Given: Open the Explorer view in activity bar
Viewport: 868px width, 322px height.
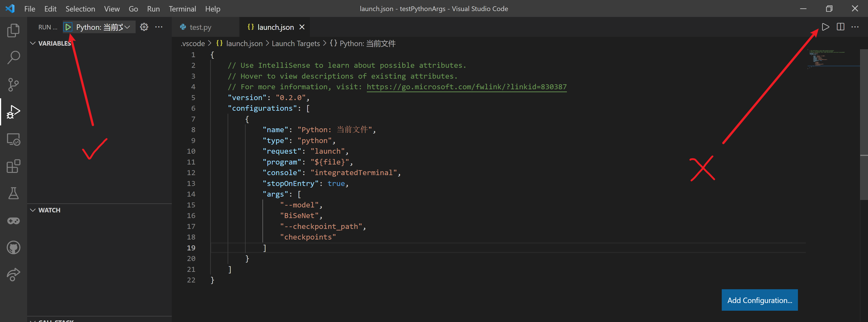Looking at the screenshot, I should point(14,30).
